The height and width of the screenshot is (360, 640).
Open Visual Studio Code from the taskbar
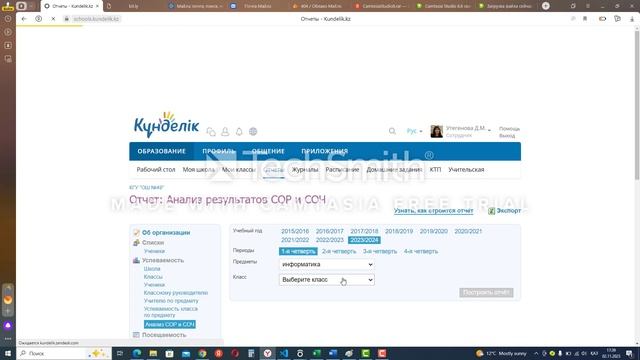[284, 353]
